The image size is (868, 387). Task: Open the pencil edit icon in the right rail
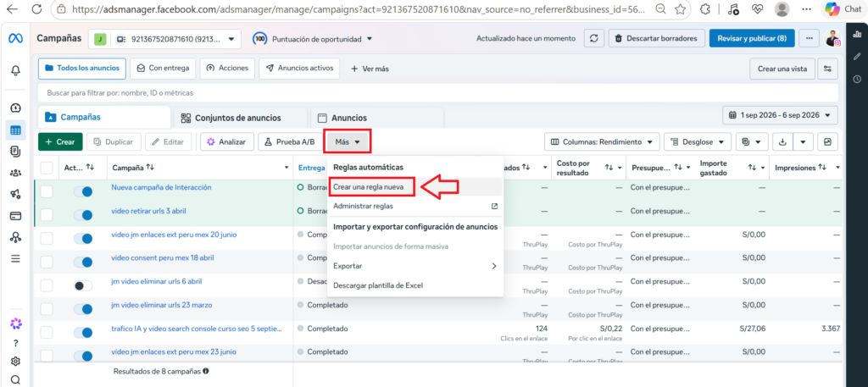857,57
